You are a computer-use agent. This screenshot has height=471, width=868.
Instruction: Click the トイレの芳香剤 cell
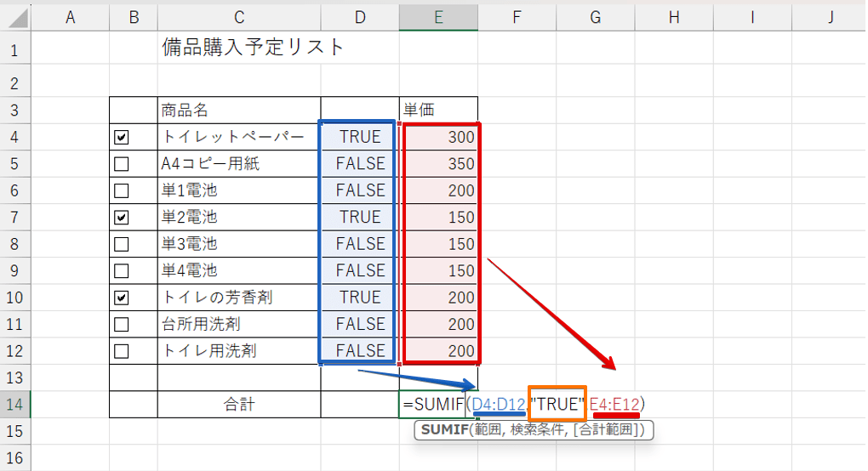tap(239, 298)
